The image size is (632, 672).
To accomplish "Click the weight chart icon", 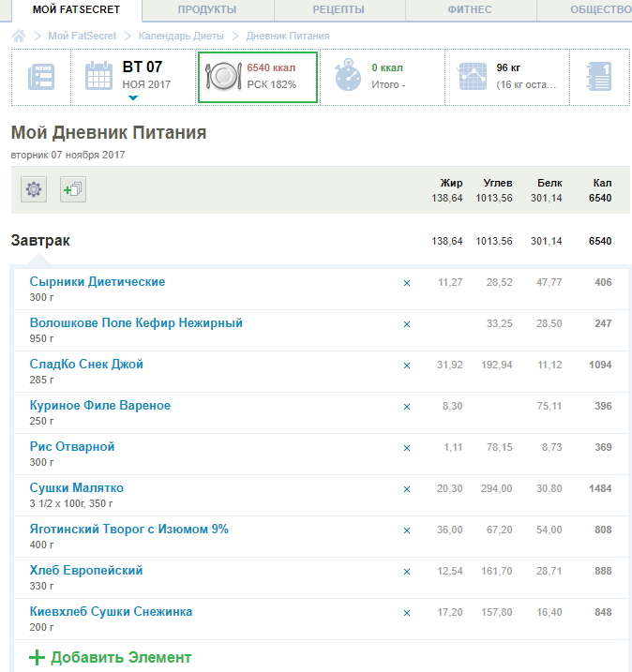I will 473,76.
